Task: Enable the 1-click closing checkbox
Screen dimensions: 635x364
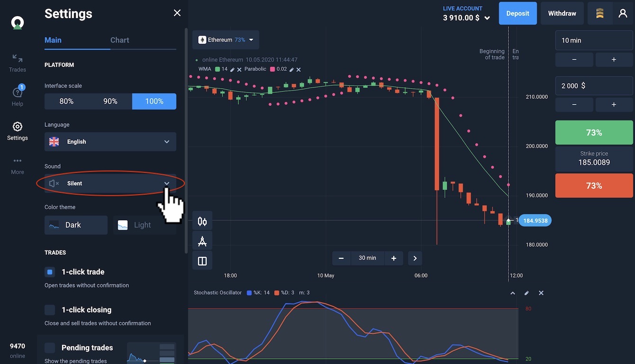Action: [x=50, y=310]
